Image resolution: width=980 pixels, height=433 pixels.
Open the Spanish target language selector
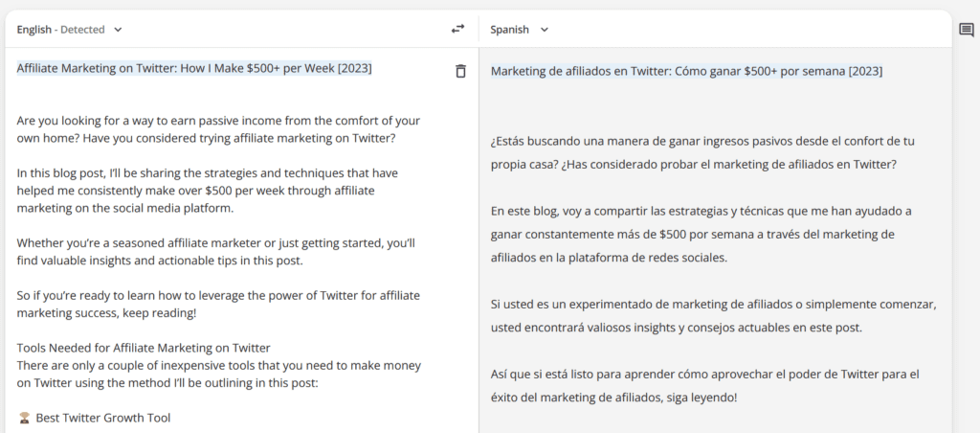point(510,30)
